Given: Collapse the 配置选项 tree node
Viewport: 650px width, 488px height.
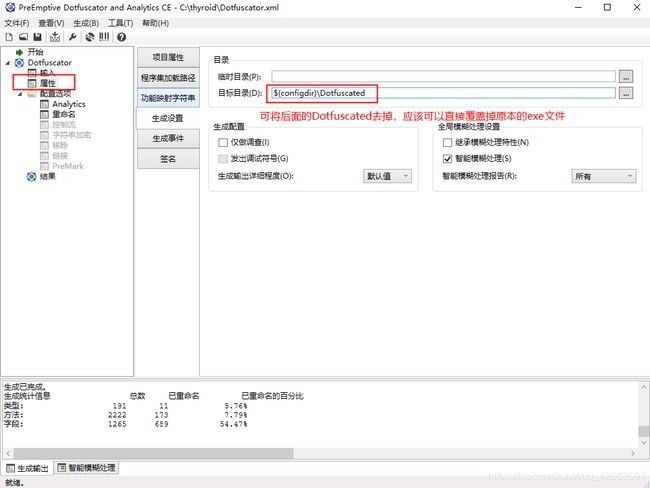Looking at the screenshot, I should pyautogui.click(x=20, y=94).
